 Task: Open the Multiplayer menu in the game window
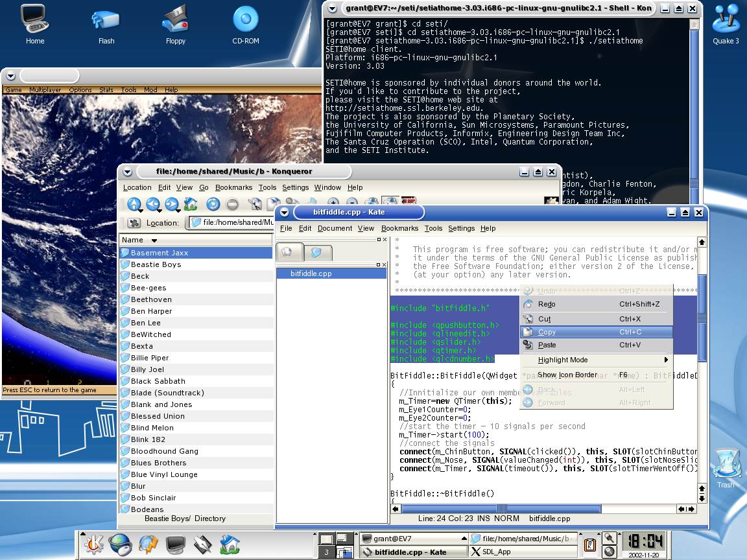coord(45,89)
